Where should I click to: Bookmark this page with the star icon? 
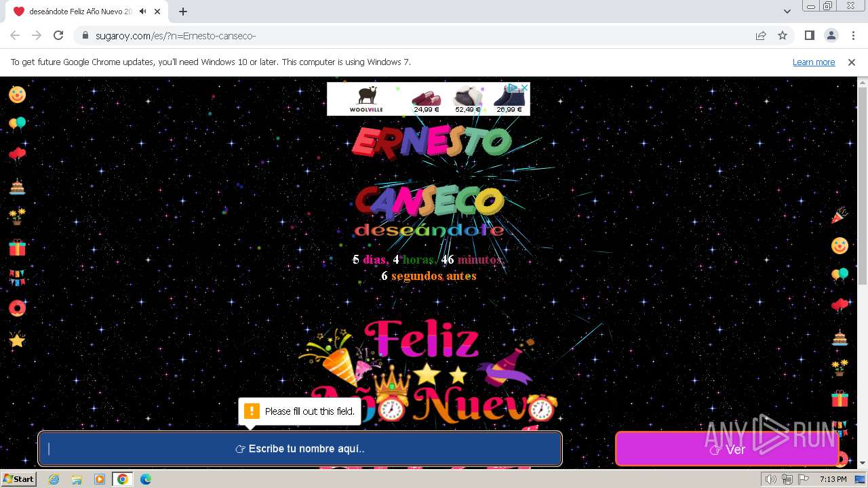pyautogui.click(x=783, y=35)
